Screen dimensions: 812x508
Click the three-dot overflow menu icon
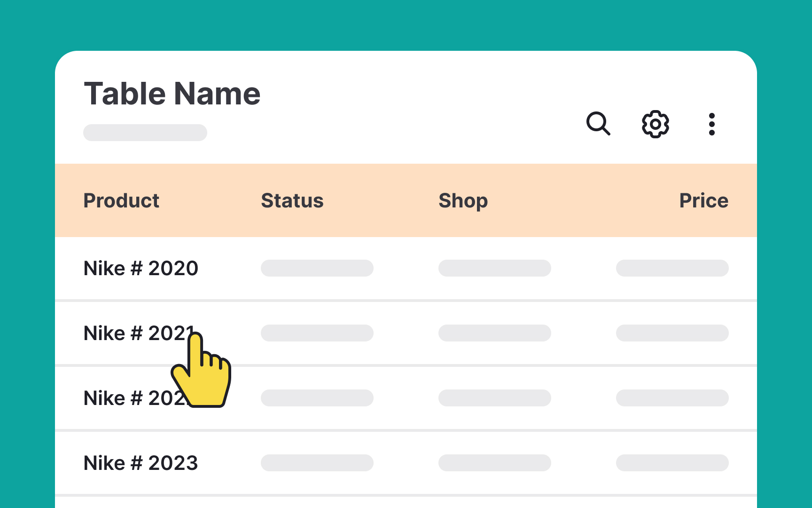(x=711, y=124)
